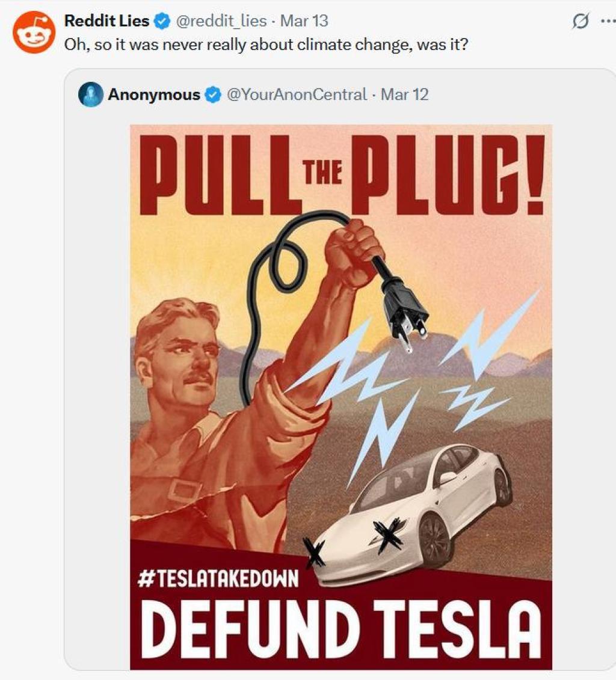Click the Grok slashed-circle icon

[x=581, y=21]
